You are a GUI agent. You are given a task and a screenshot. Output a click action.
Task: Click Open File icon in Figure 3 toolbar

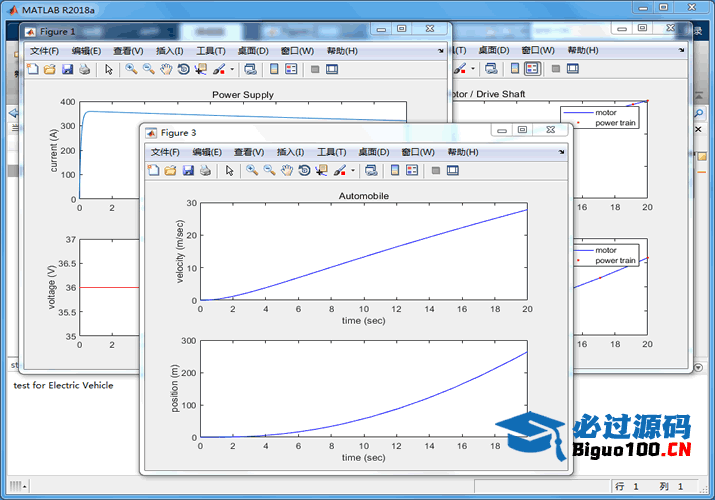click(170, 171)
